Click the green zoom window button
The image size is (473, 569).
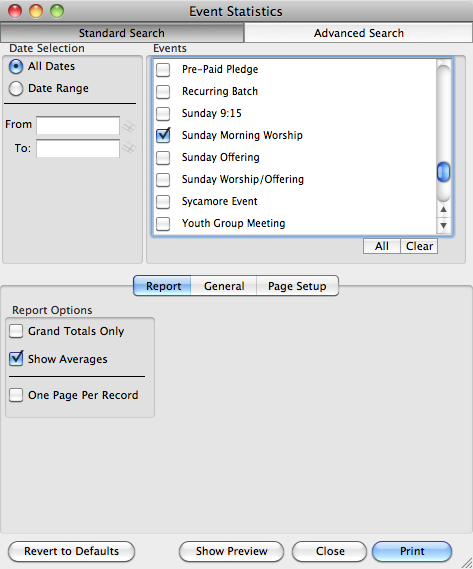pyautogui.click(x=57, y=11)
